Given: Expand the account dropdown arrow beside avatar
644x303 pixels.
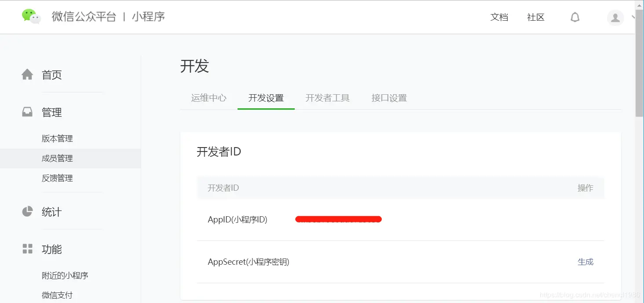Looking at the screenshot, I should coord(633,17).
